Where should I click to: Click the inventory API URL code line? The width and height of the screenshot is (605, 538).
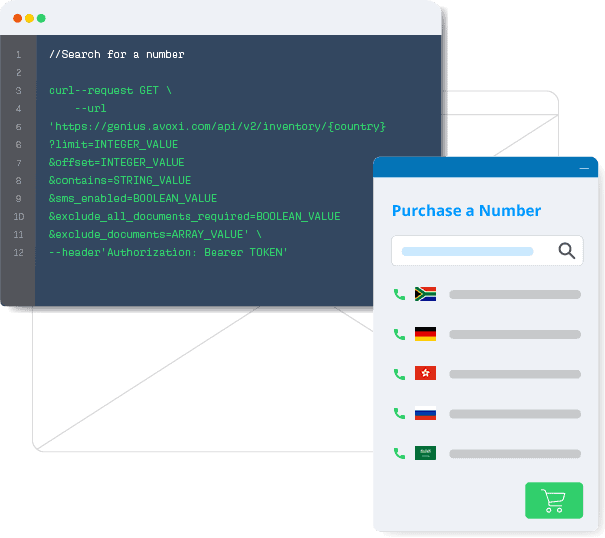pyautogui.click(x=217, y=126)
